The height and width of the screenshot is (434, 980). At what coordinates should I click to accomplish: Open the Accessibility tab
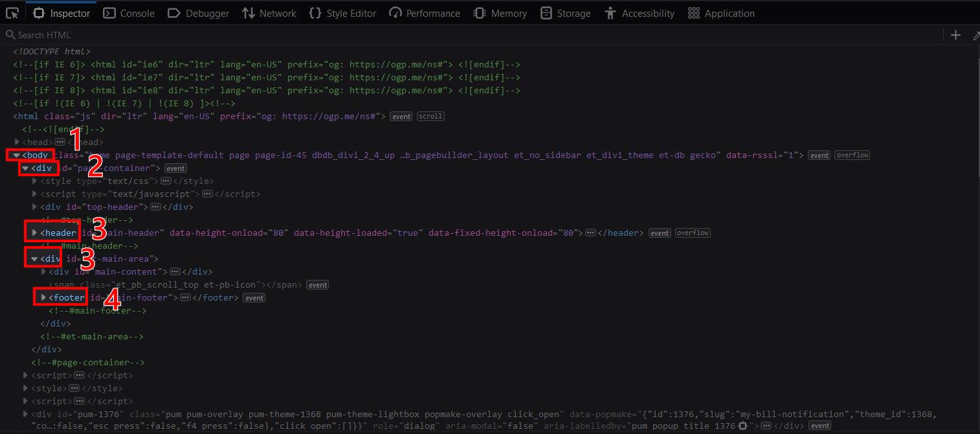640,13
